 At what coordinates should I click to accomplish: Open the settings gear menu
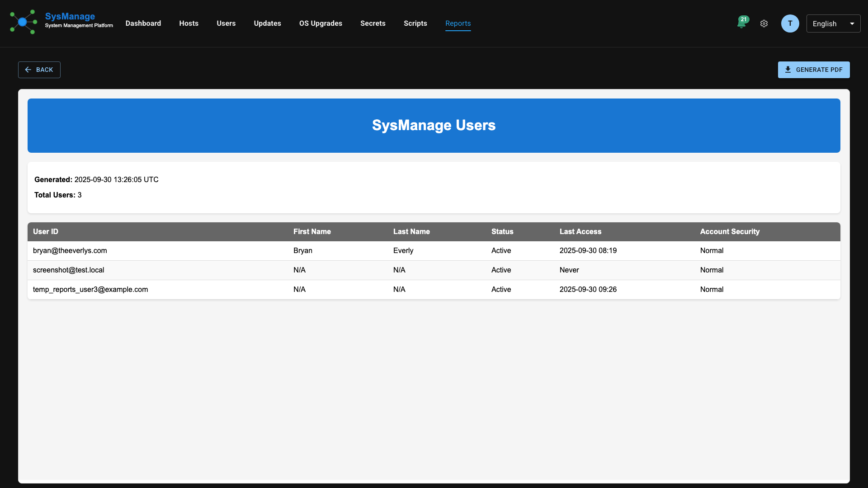[x=764, y=23]
